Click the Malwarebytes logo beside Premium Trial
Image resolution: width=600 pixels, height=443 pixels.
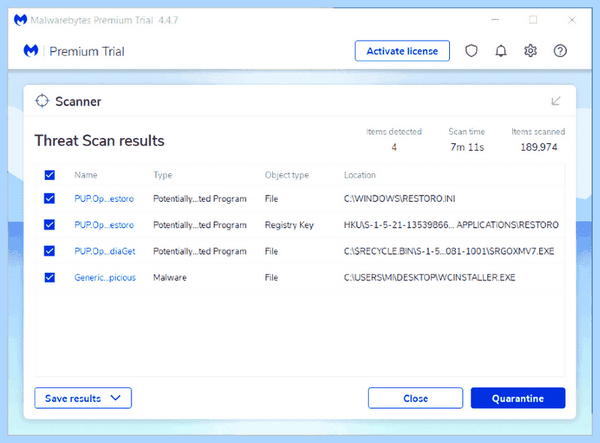coord(31,50)
